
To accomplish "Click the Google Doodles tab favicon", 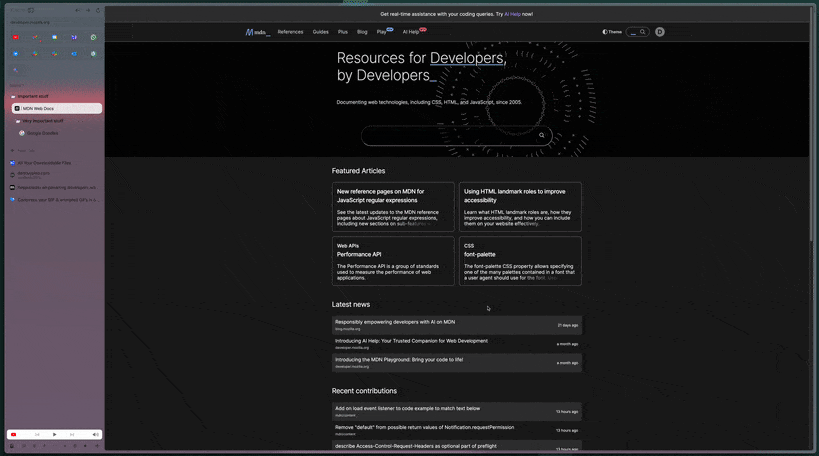I will [22, 133].
